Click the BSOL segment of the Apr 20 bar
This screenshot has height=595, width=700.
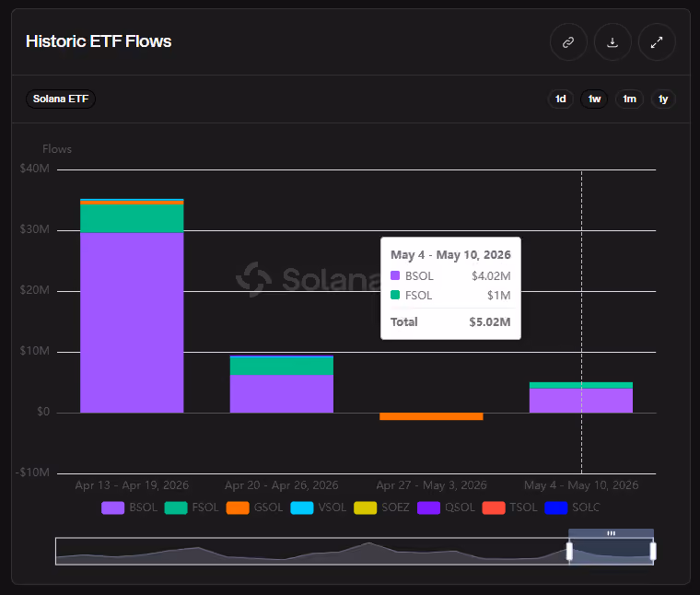tap(282, 393)
